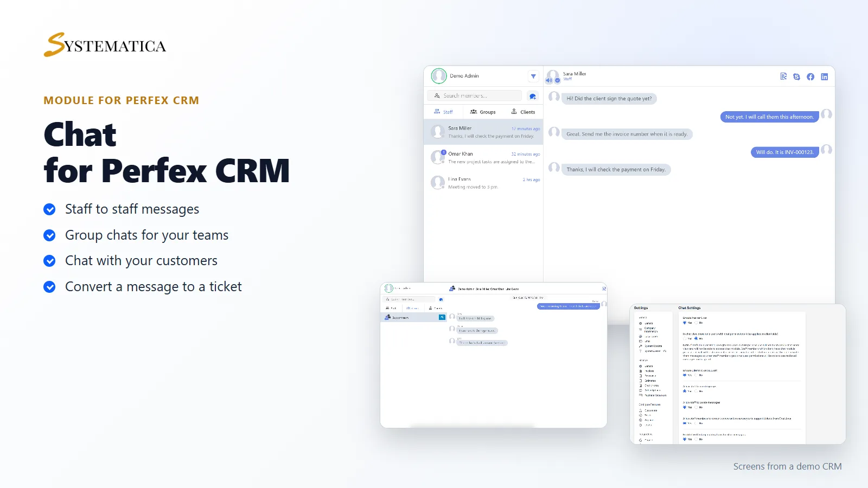Click the Skype icon in chat header

pos(796,77)
